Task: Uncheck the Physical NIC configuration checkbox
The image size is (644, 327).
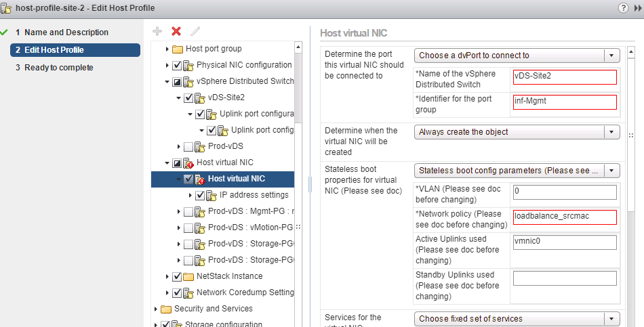Action: pyautogui.click(x=177, y=65)
